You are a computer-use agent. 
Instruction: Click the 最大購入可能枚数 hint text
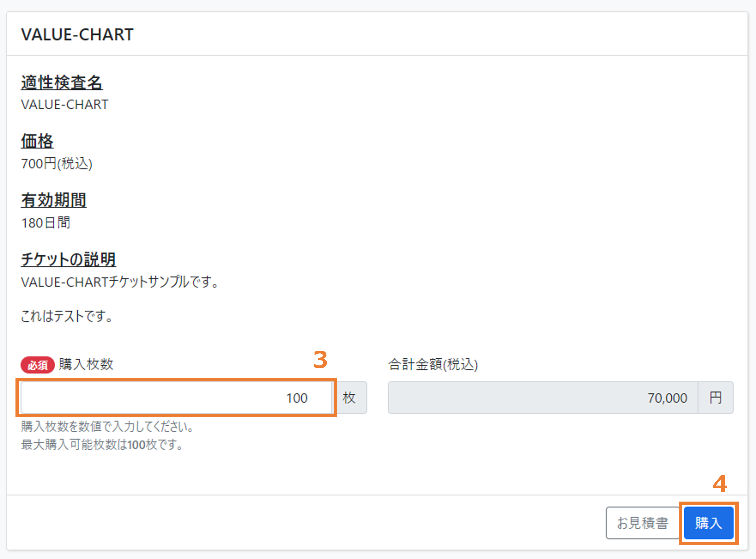tap(102, 444)
